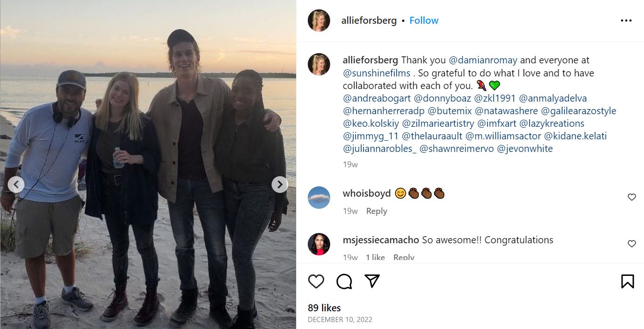The image size is (644, 329).
Task: Visit the @sunshinefilms tag
Action: click(376, 73)
